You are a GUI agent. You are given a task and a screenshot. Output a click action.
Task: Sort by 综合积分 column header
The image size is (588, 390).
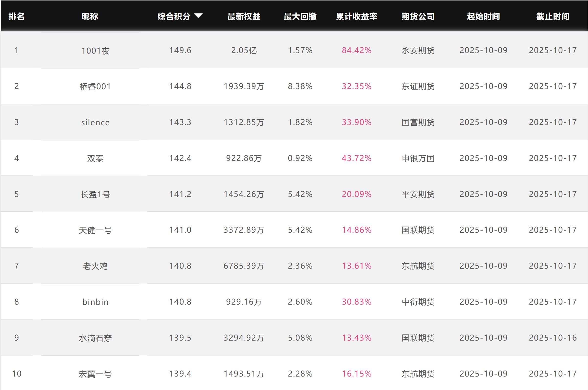[x=174, y=16]
